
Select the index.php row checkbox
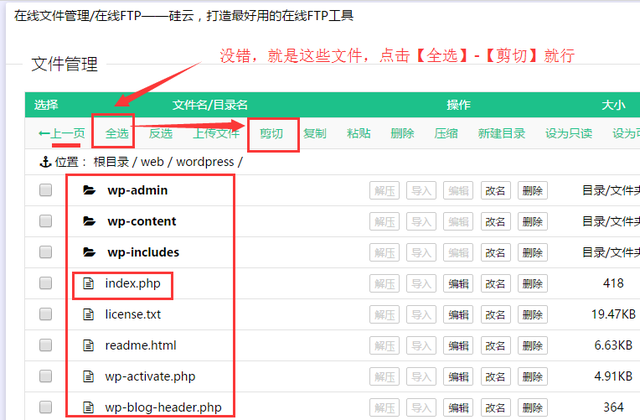pos(46,283)
